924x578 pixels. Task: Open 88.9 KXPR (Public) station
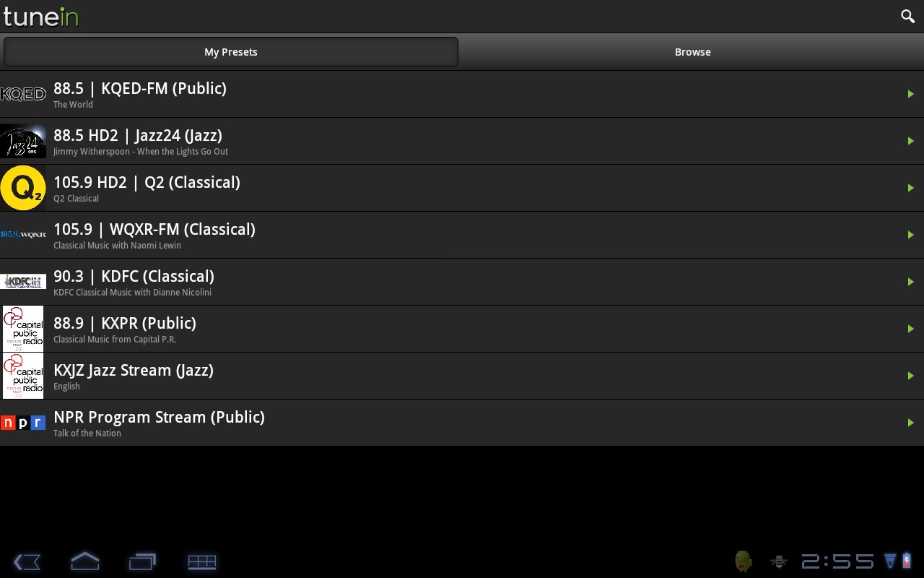coord(462,329)
